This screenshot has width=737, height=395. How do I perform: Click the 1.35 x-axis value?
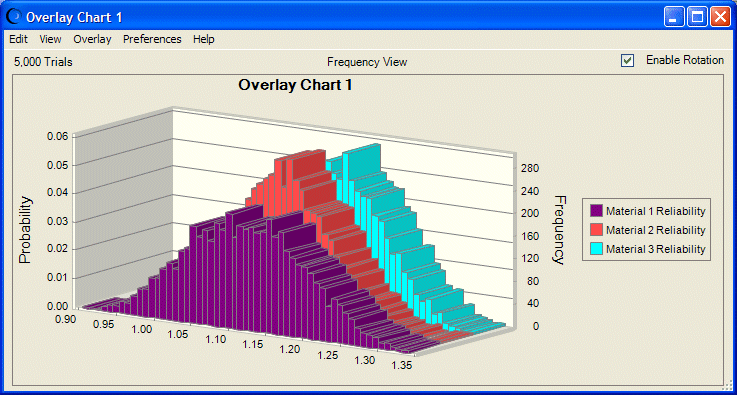(401, 364)
